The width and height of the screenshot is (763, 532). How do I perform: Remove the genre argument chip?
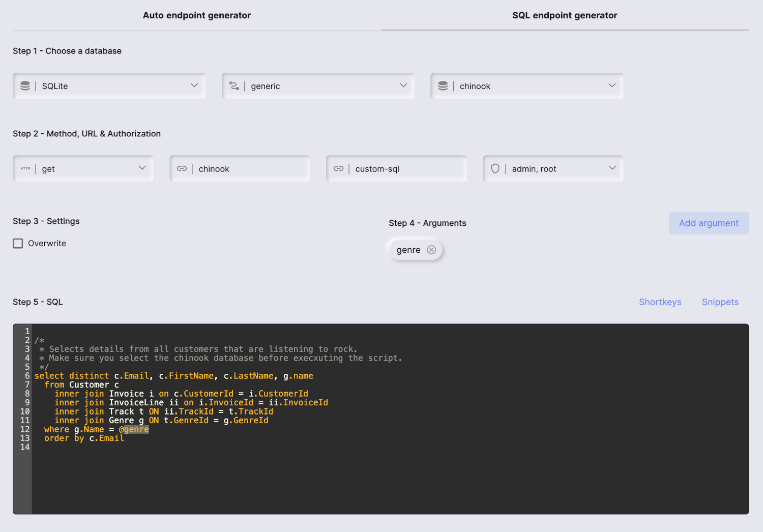pyautogui.click(x=431, y=250)
